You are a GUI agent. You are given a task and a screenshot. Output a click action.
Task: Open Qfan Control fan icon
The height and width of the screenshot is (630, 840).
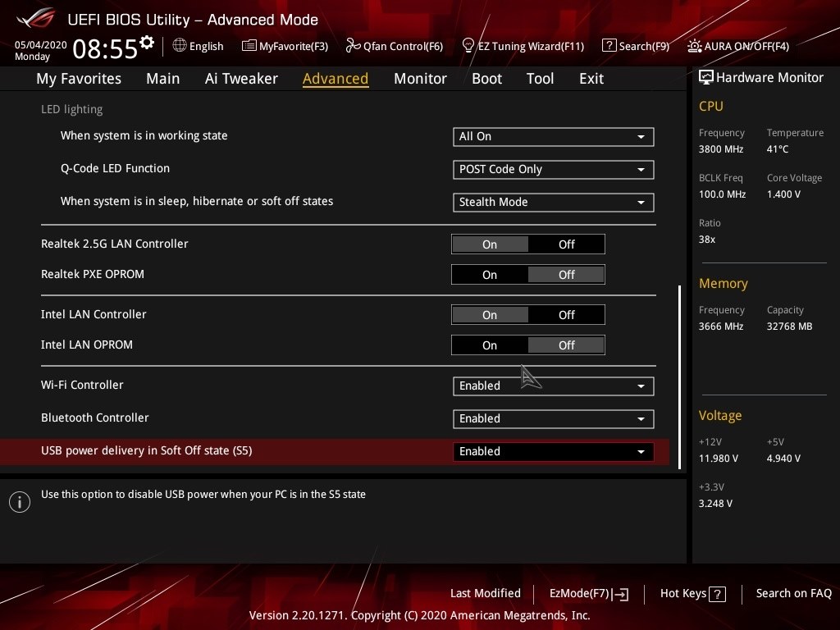coord(353,46)
